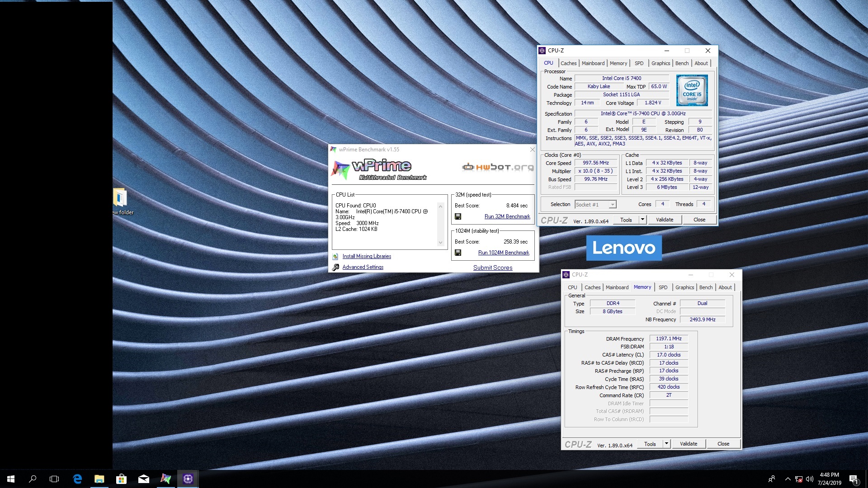The height and width of the screenshot is (488, 868).
Task: Click the Multiplier value x 10.0 (8 - 35)
Action: [x=596, y=171]
